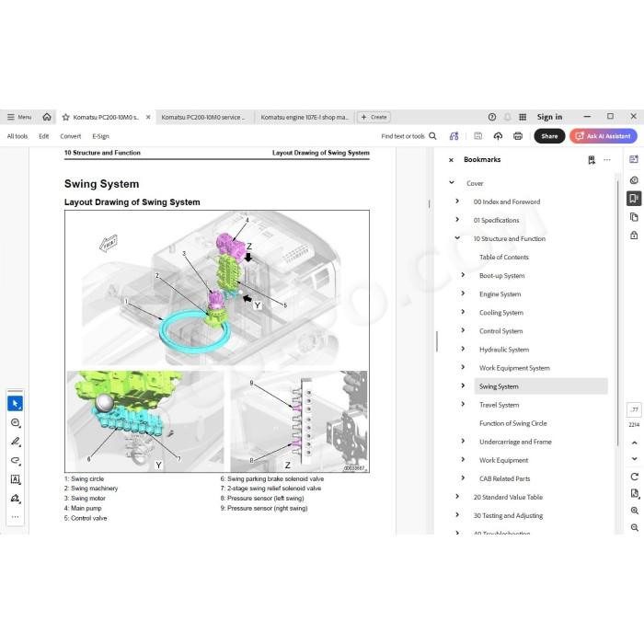
Task: Open the Function of Swing Circle bookmark
Action: (x=513, y=423)
